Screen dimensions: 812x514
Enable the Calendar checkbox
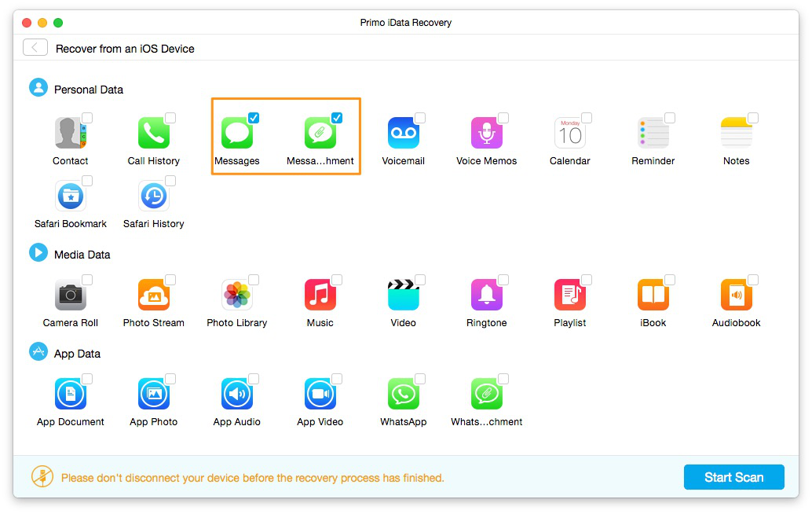(x=586, y=118)
